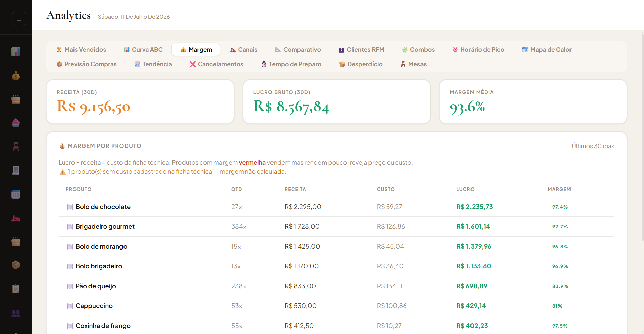Viewport: 644px width, 334px height.
Task: Open the Horário de Pico tab
Action: (478, 50)
